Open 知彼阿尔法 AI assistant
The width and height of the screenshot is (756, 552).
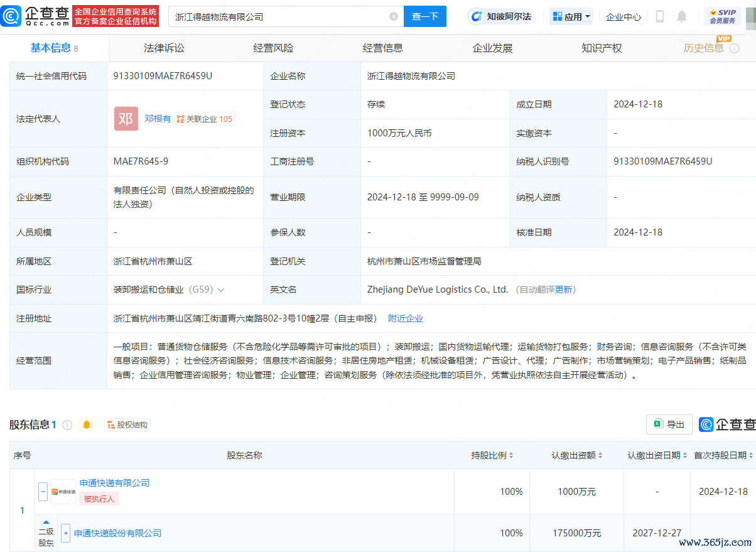point(502,16)
